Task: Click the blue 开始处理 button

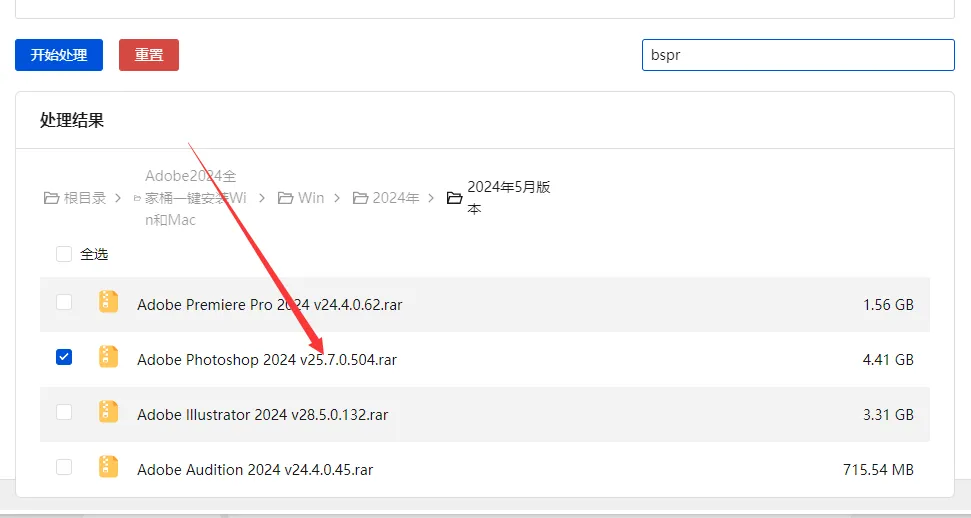Action: (59, 55)
